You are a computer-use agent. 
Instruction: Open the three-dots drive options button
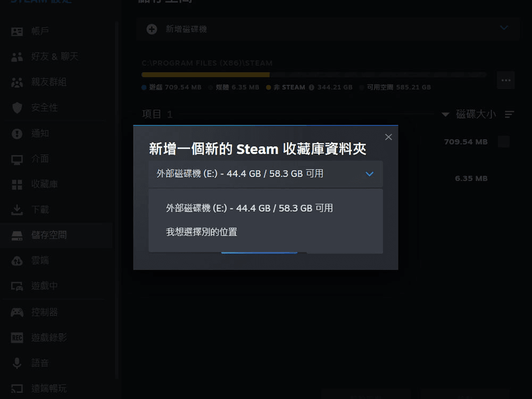[x=505, y=80]
